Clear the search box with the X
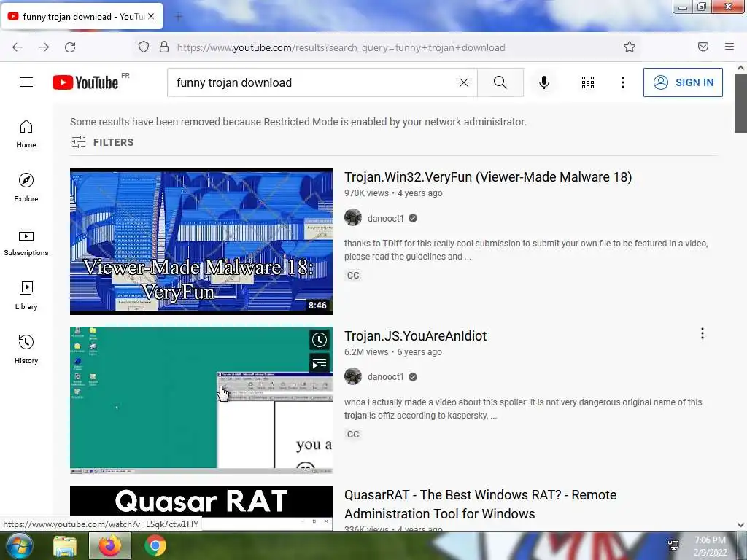The height and width of the screenshot is (560, 747). tap(463, 82)
